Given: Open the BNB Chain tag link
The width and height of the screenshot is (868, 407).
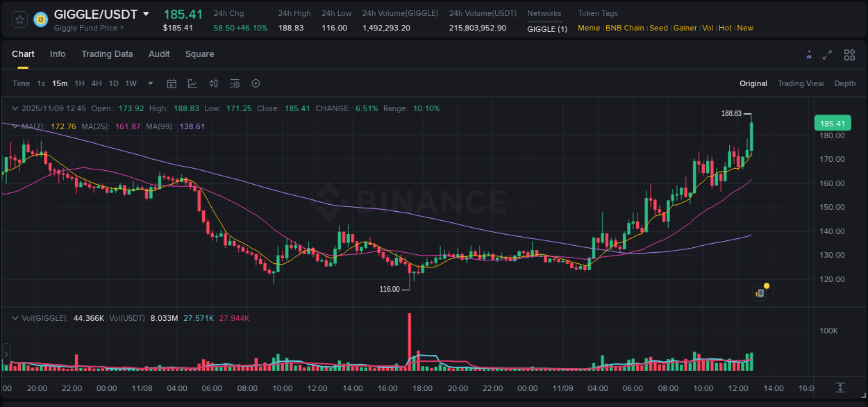Looking at the screenshot, I should tap(624, 28).
